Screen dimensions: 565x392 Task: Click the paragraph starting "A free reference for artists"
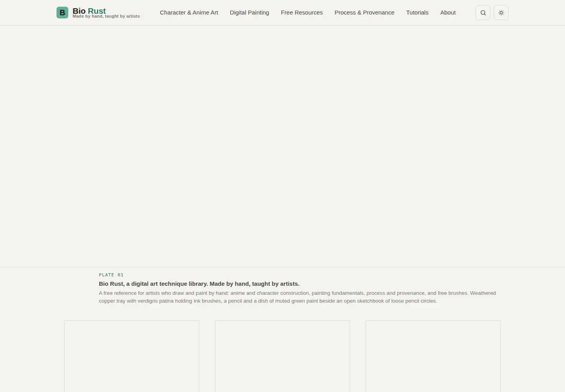tap(297, 297)
